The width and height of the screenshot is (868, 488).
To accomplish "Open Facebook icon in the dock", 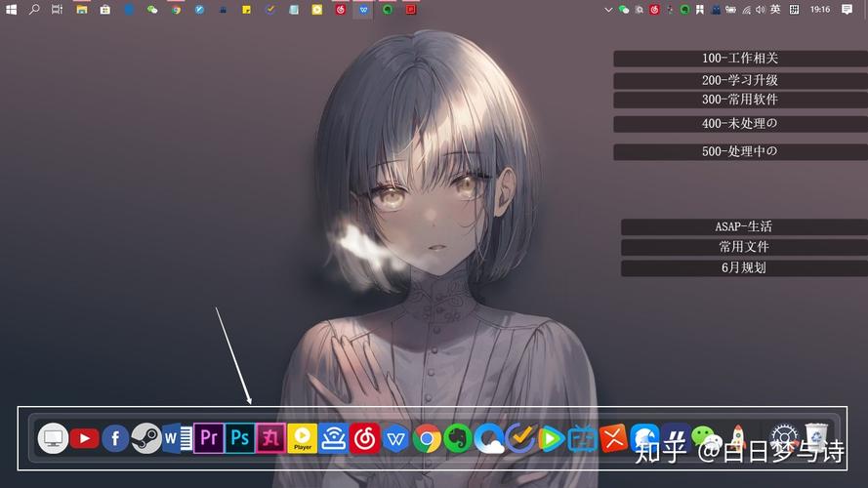I will pos(115,439).
